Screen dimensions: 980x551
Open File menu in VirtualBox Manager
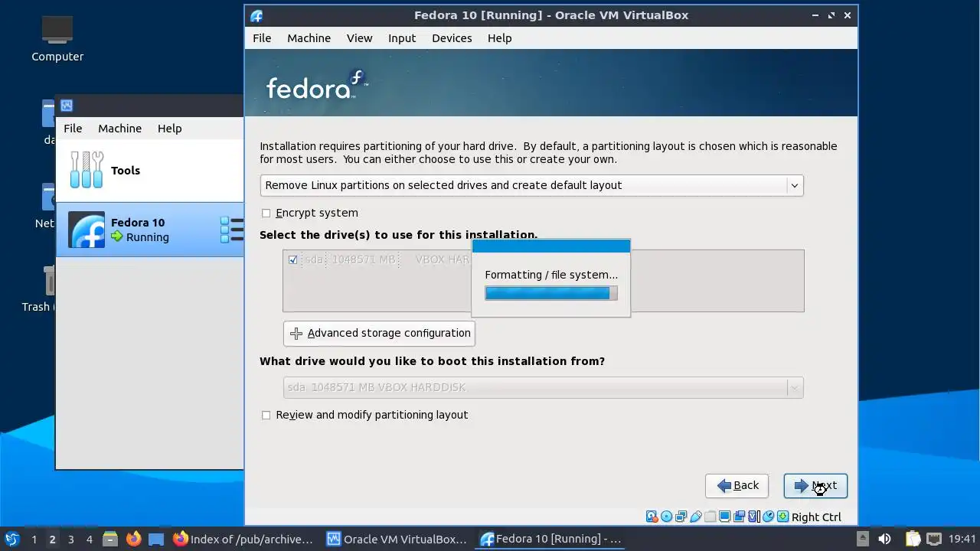73,129
